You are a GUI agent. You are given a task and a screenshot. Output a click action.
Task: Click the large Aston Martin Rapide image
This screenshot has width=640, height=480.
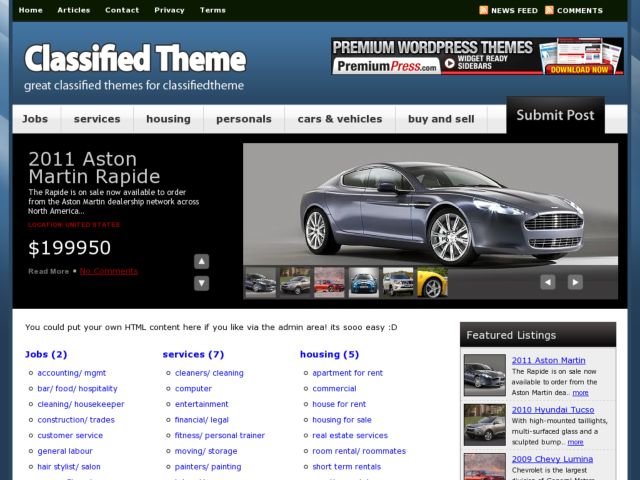[431, 204]
